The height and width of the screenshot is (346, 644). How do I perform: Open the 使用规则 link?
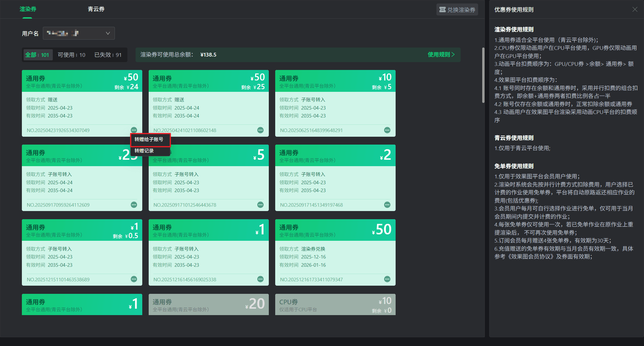(441, 55)
